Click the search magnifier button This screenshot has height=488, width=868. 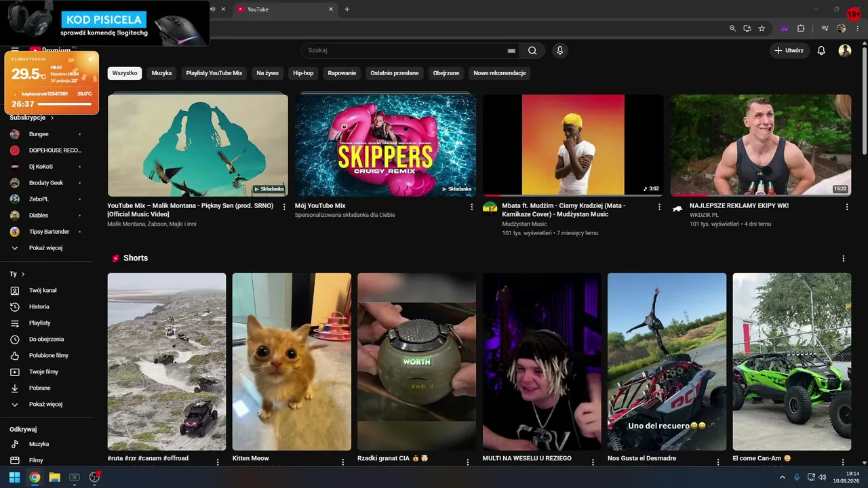[532, 50]
